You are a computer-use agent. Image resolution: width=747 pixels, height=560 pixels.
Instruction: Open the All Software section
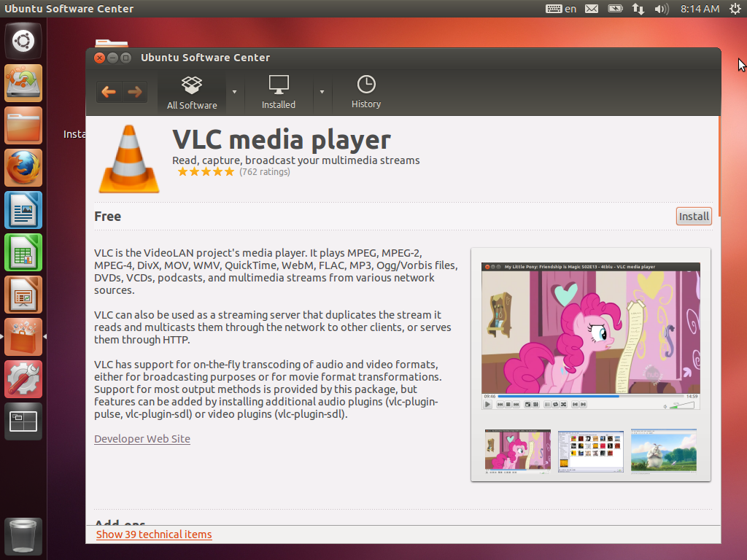point(192,93)
